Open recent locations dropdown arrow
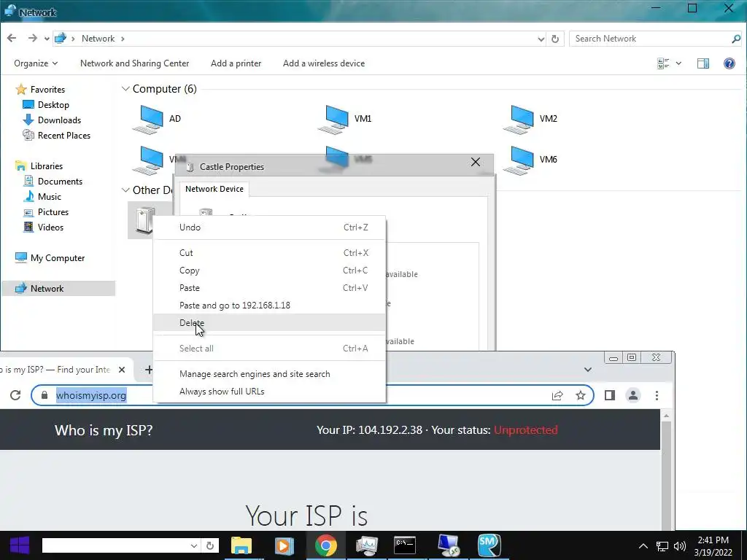The width and height of the screenshot is (747, 560). 47,39
